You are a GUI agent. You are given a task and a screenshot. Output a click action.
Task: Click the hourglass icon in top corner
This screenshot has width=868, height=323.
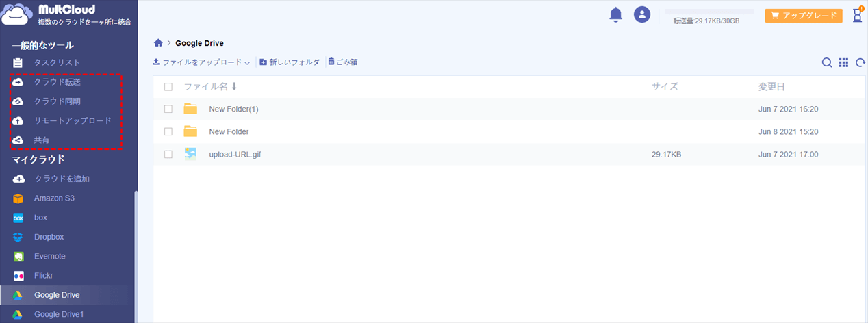pyautogui.click(x=857, y=15)
